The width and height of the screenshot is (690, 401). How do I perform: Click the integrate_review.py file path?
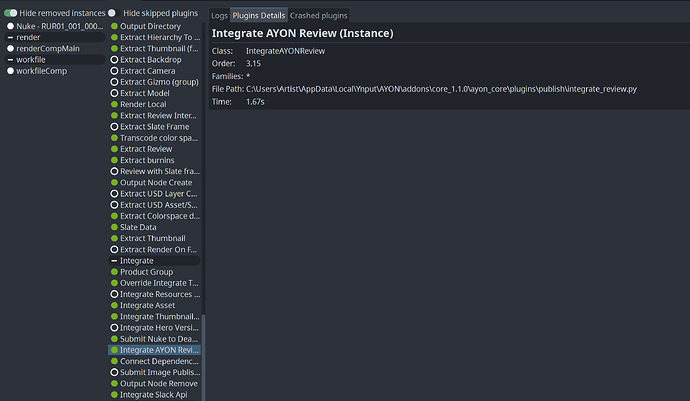[441, 89]
